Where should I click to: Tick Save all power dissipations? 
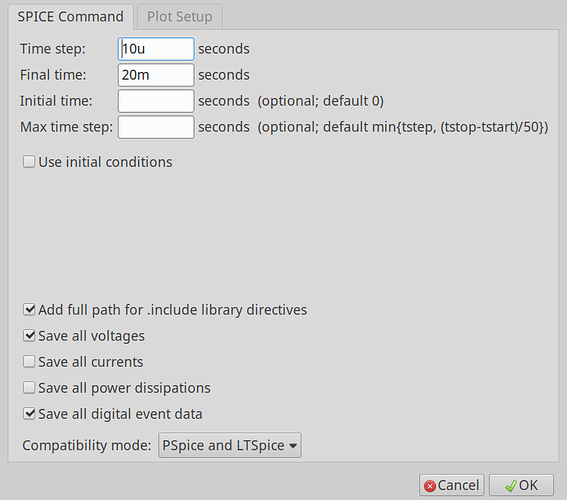[29, 388]
